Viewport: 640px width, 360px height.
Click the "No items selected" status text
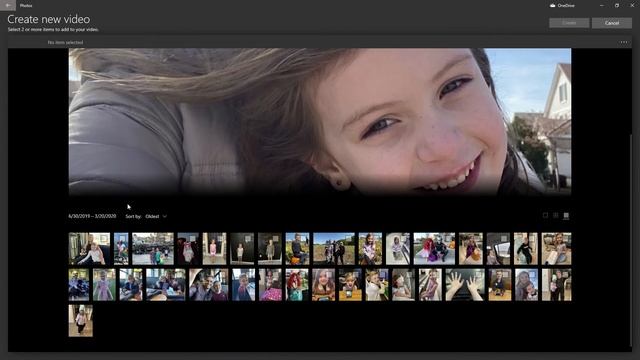point(65,42)
